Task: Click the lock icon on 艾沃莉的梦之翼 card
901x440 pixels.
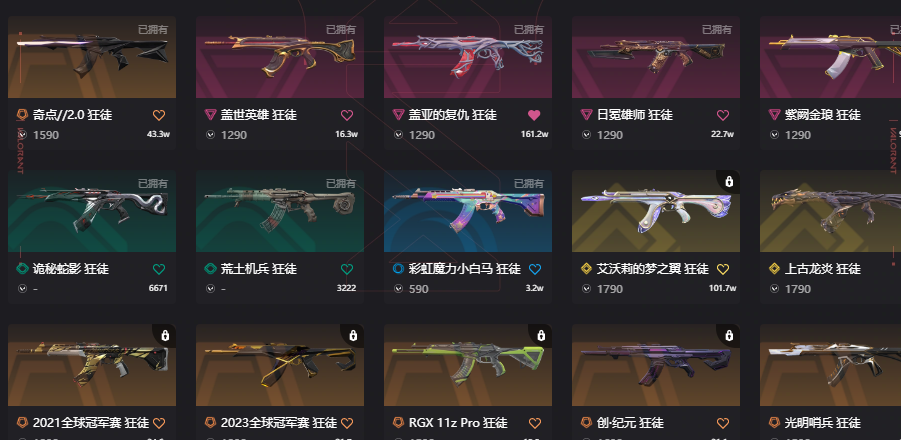Action: click(x=729, y=182)
